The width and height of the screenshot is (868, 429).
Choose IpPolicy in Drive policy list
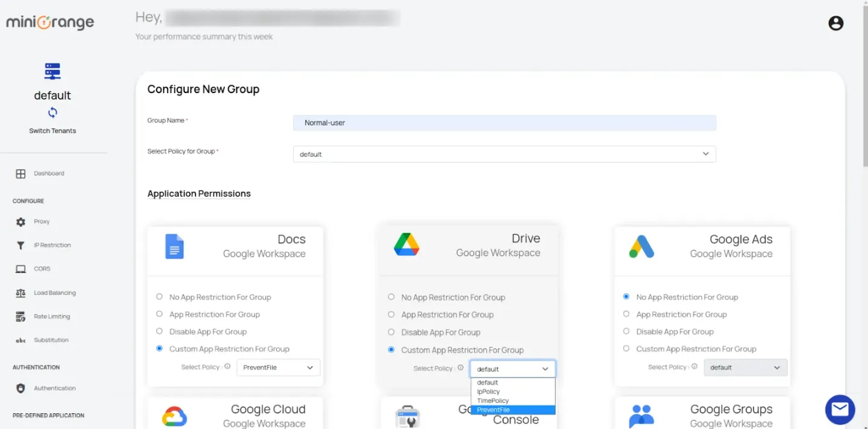pyautogui.click(x=513, y=391)
